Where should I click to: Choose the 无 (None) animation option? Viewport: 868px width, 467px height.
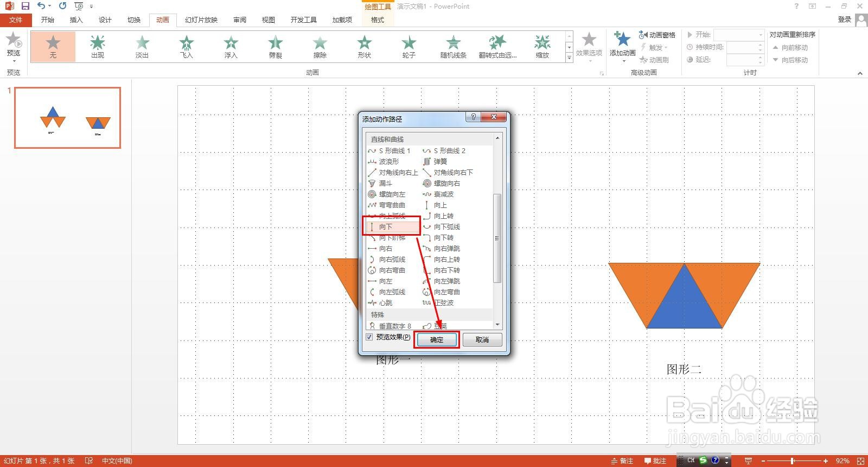53,47
